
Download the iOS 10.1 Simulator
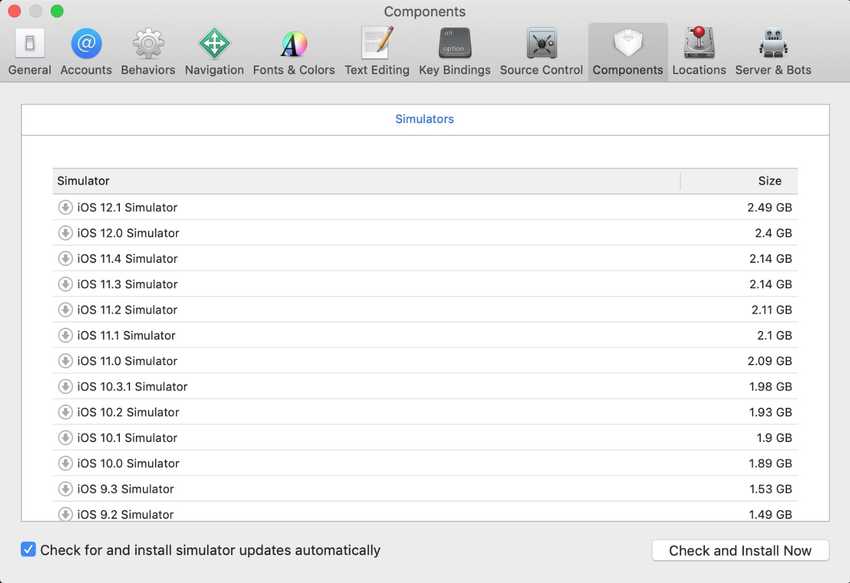(65, 438)
